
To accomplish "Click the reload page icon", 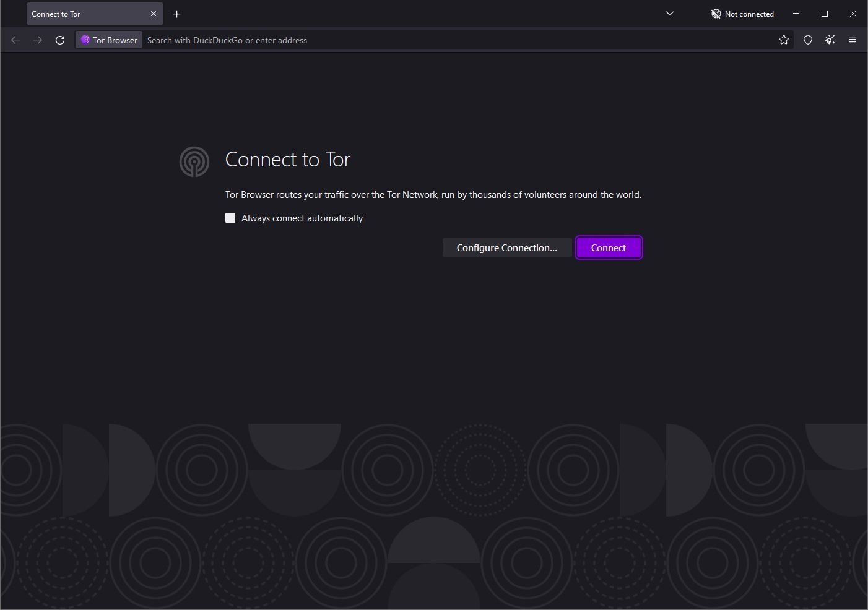I will (x=60, y=40).
